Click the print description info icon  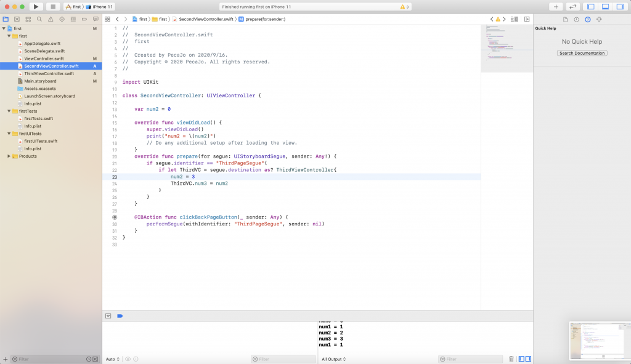click(x=136, y=359)
